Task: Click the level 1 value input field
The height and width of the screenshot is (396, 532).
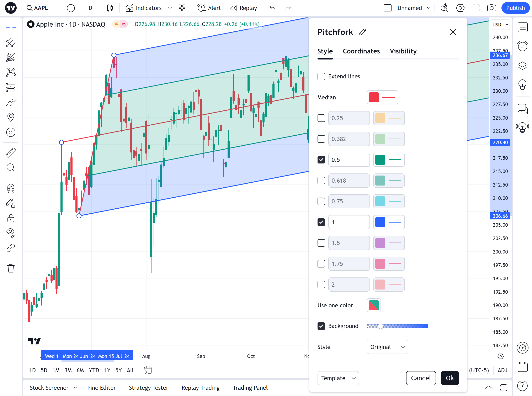Action: [349, 222]
